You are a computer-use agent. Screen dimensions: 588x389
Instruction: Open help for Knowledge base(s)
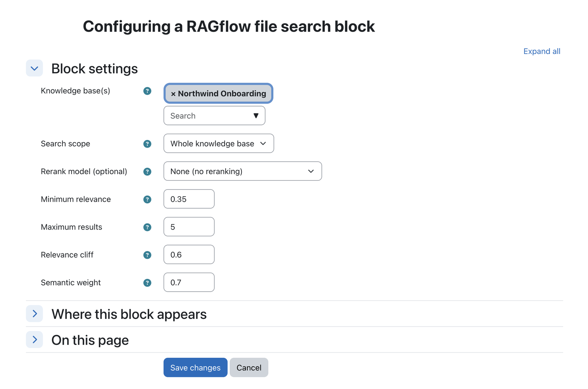[x=147, y=91]
